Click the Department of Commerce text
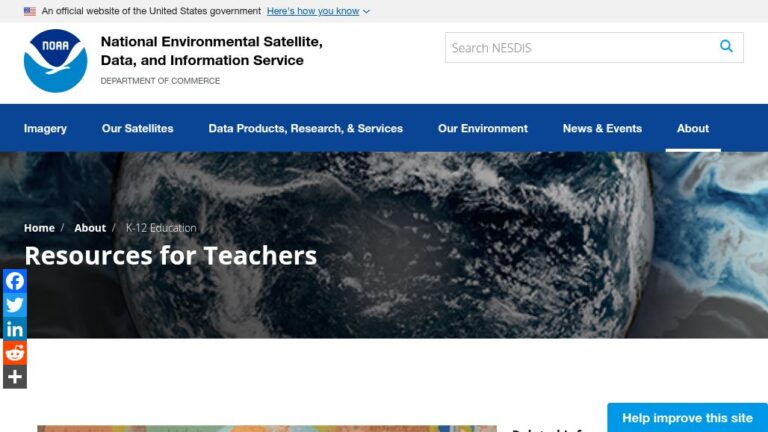 (x=160, y=81)
